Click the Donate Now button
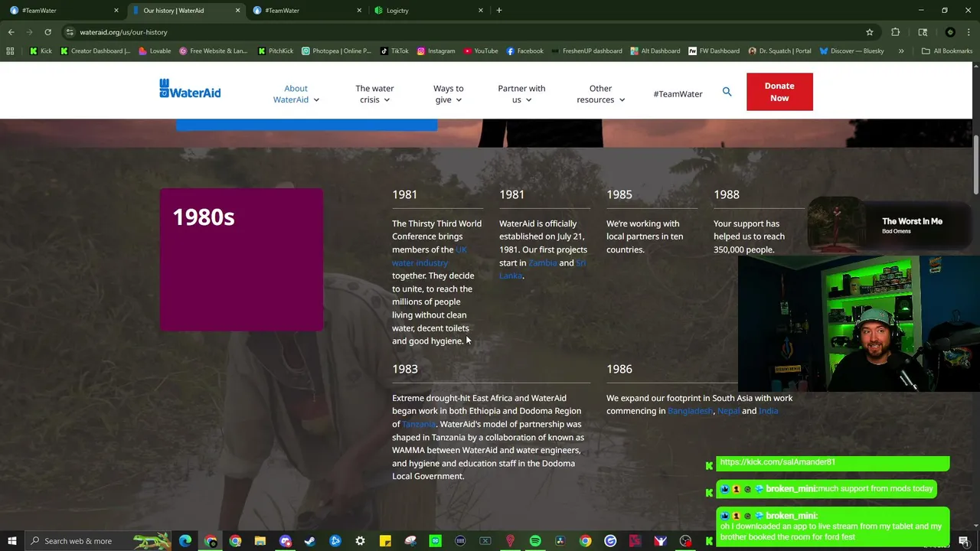Image resolution: width=980 pixels, height=551 pixels. (x=779, y=92)
